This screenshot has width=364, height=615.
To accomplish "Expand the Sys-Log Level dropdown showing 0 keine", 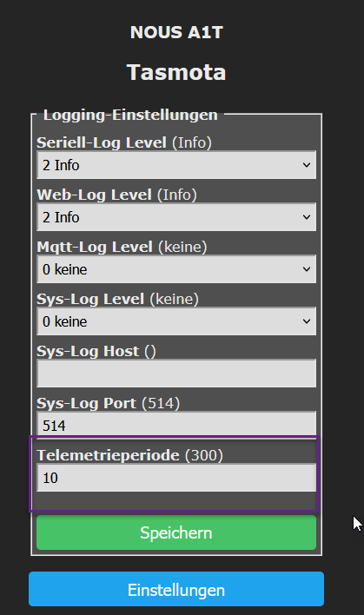I will pos(176,321).
